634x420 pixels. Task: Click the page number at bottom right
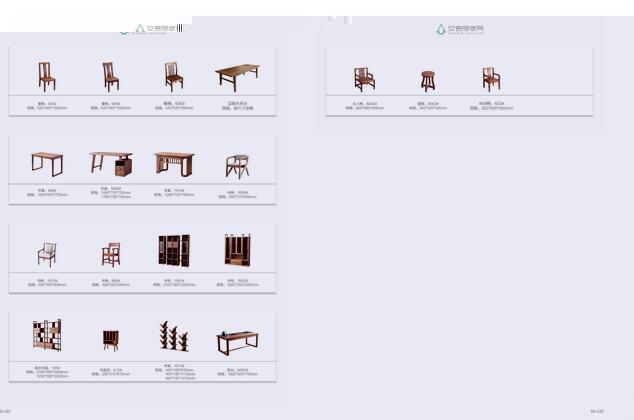point(597,411)
